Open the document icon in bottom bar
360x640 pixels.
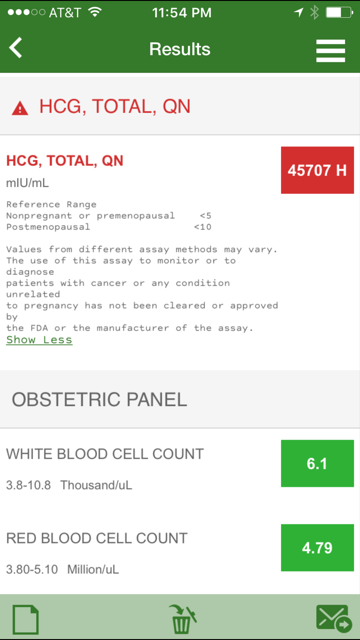coord(26,619)
